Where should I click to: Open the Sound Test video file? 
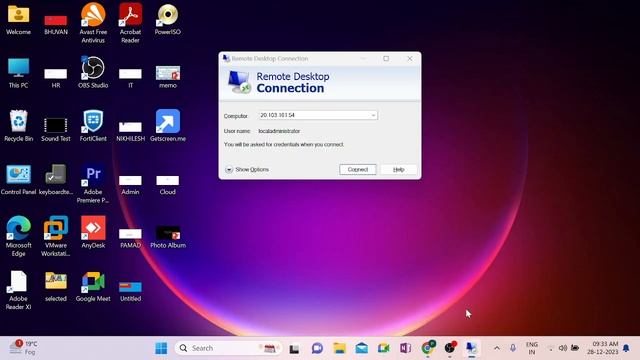(56, 129)
